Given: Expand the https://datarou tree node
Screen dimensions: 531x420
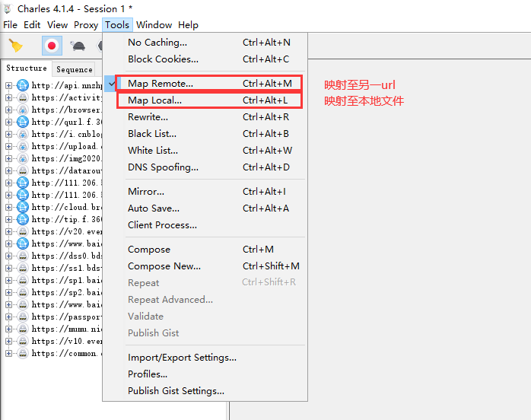Looking at the screenshot, I should (9, 170).
